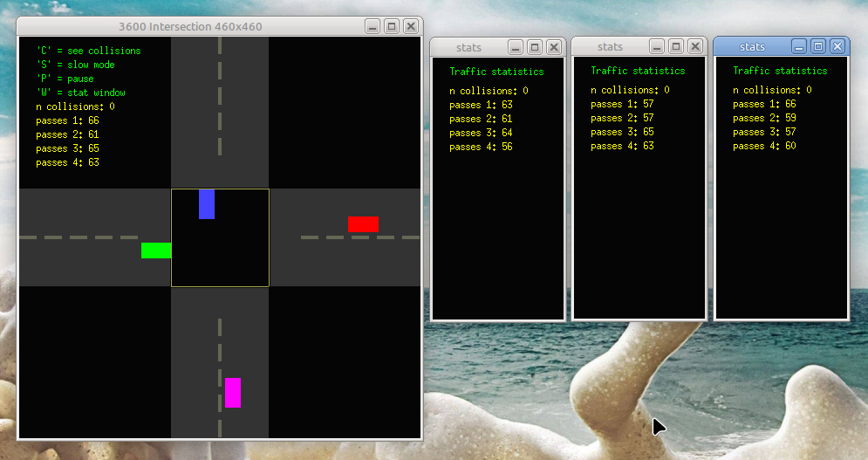Click the "'C' = see collisions" help text
The height and width of the screenshot is (460, 868).
pyautogui.click(x=88, y=51)
